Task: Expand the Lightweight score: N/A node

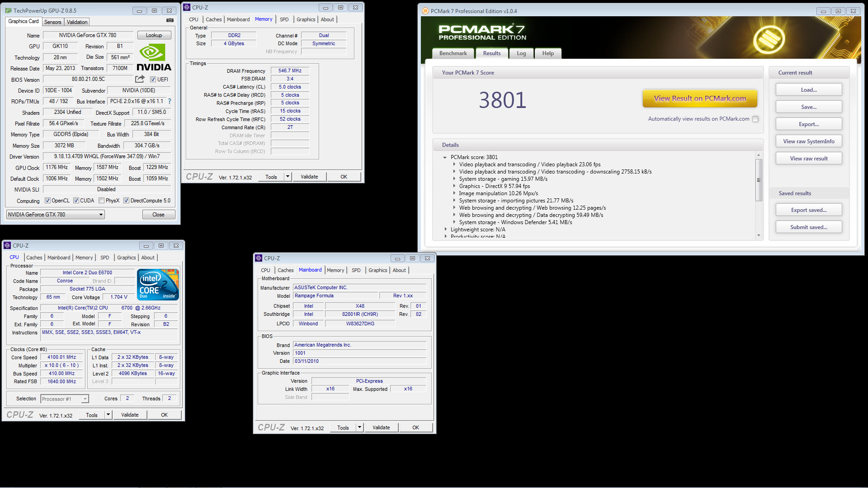Action: tap(445, 230)
